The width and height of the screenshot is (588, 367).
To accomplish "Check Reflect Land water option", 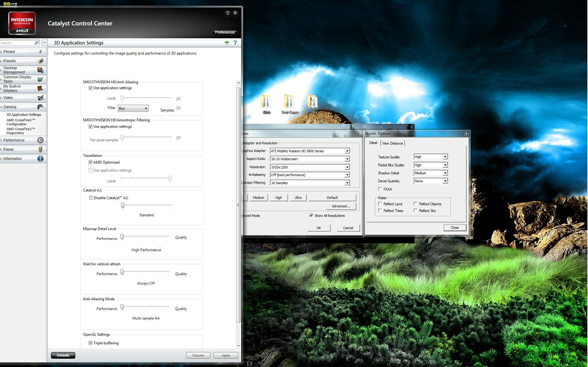I will point(380,204).
